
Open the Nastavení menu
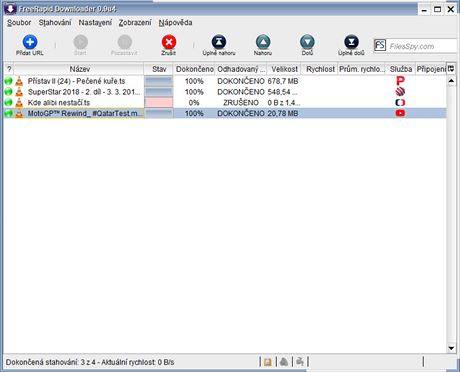[95, 23]
